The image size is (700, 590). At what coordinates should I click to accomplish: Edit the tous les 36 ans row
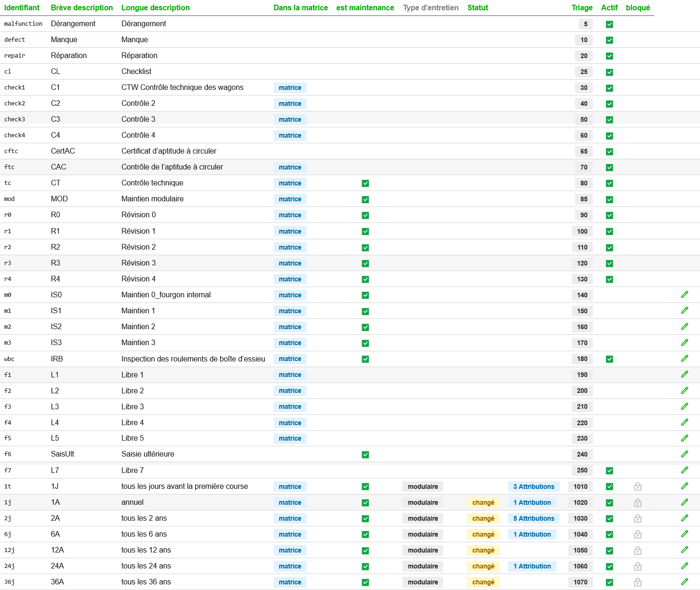pos(685,582)
